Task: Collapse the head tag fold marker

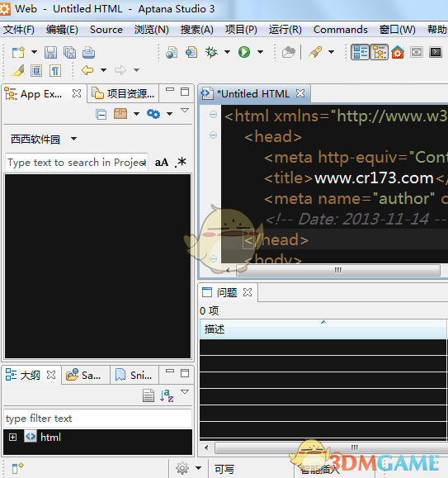Action: tap(213, 135)
